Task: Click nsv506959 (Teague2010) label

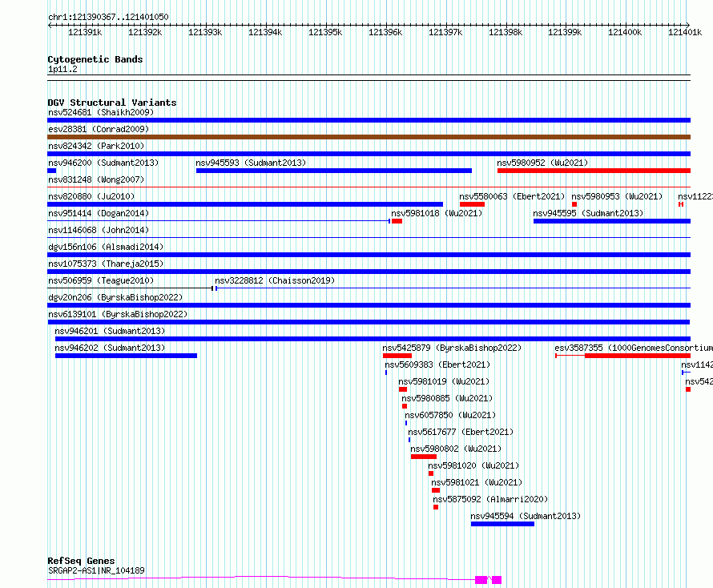Action: (101, 280)
